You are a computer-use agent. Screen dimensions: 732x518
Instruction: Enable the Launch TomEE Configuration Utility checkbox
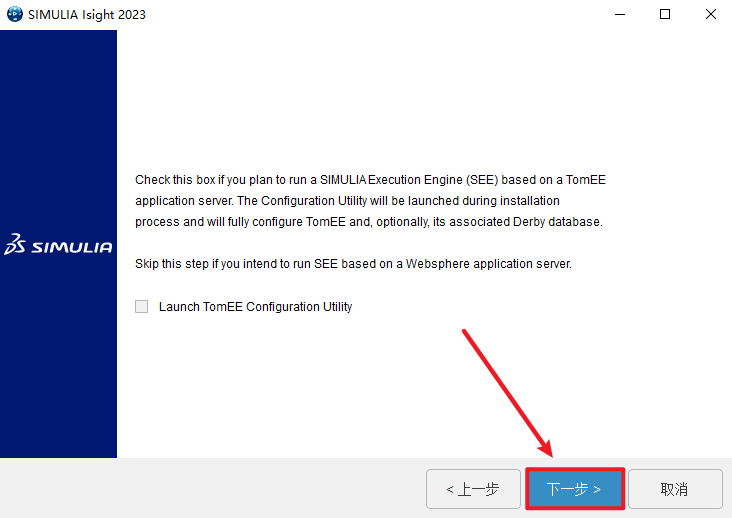(x=141, y=307)
